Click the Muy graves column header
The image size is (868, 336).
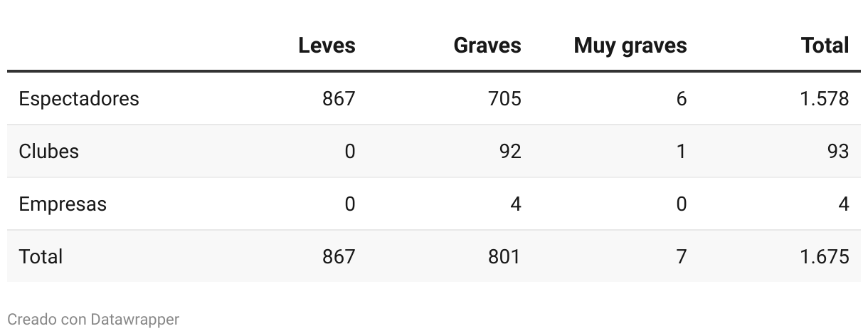(x=630, y=46)
